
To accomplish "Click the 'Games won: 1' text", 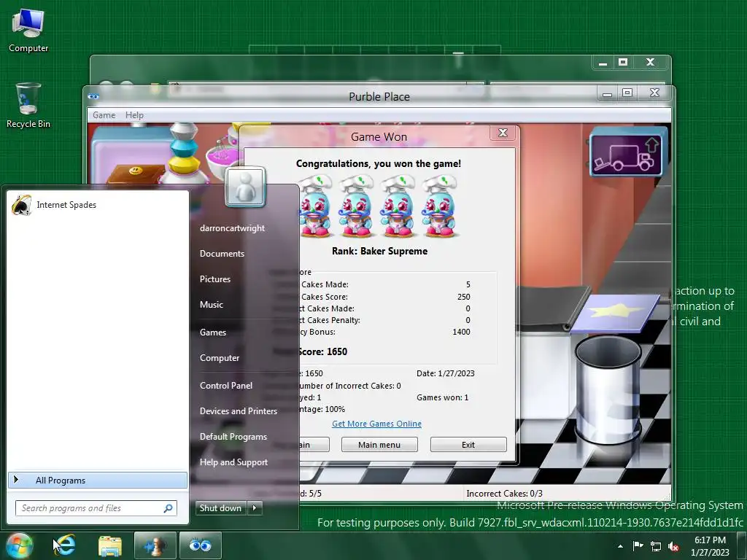I will click(443, 397).
